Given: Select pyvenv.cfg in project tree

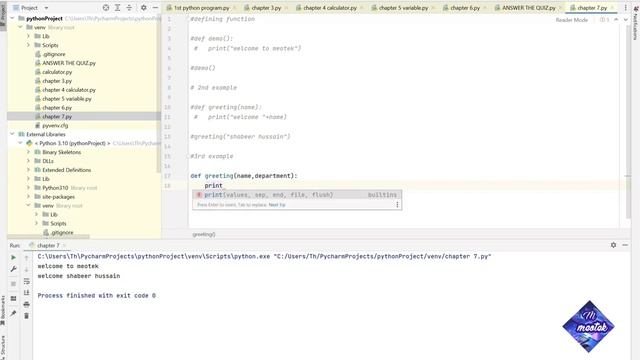Looking at the screenshot, I should coord(55,126).
